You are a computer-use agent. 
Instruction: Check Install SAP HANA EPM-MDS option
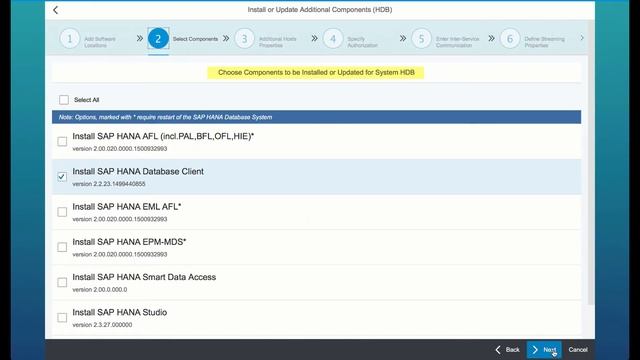click(62, 247)
